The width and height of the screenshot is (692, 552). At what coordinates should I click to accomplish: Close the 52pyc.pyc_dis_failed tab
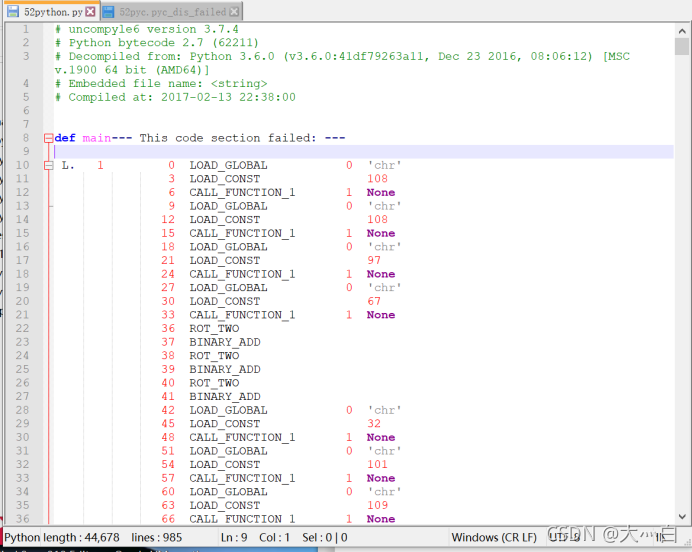coord(235,12)
